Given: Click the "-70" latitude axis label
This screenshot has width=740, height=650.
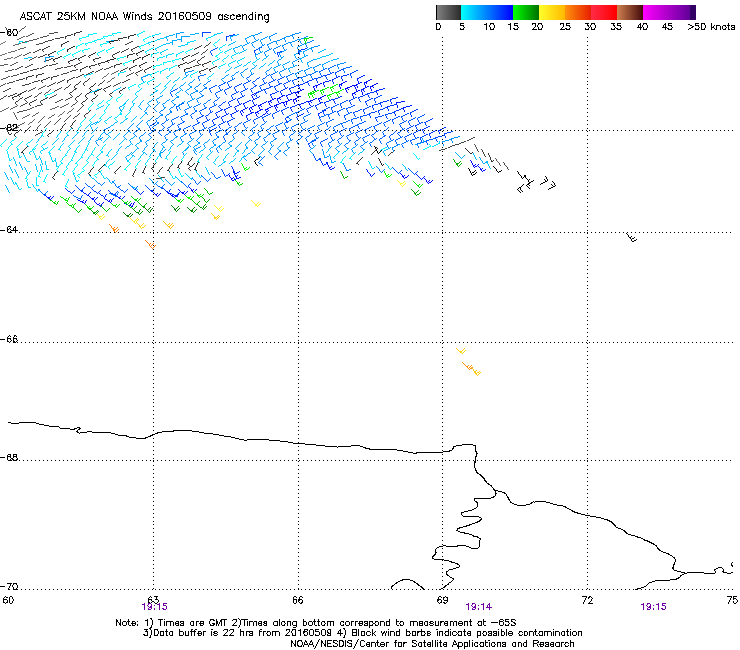Looking at the screenshot, I should click(x=9, y=587).
